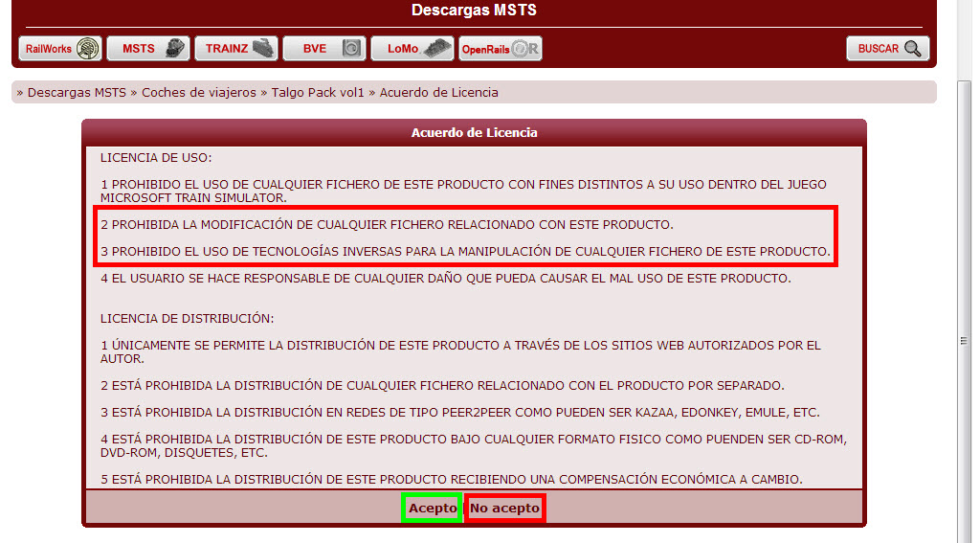
Task: Click the page's vertical scrollbar grip
Action: pyautogui.click(x=965, y=341)
